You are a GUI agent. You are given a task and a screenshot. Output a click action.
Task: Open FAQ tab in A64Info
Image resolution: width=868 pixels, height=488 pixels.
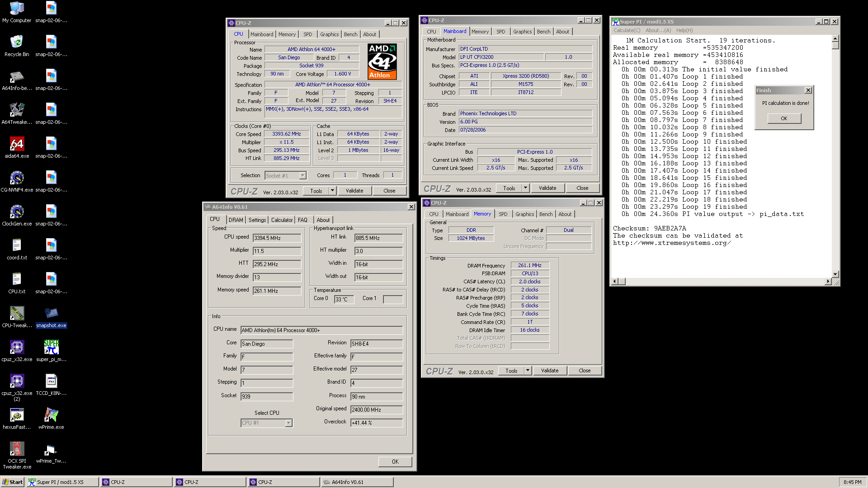pos(302,220)
